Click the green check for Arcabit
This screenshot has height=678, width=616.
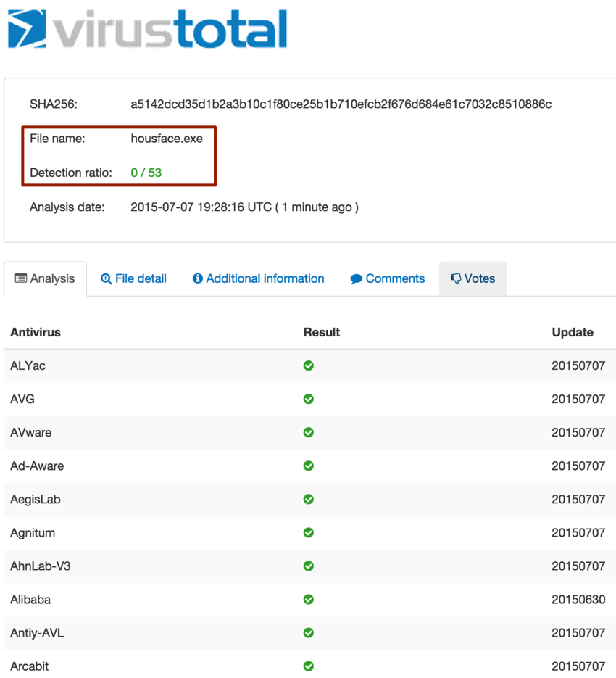[309, 666]
